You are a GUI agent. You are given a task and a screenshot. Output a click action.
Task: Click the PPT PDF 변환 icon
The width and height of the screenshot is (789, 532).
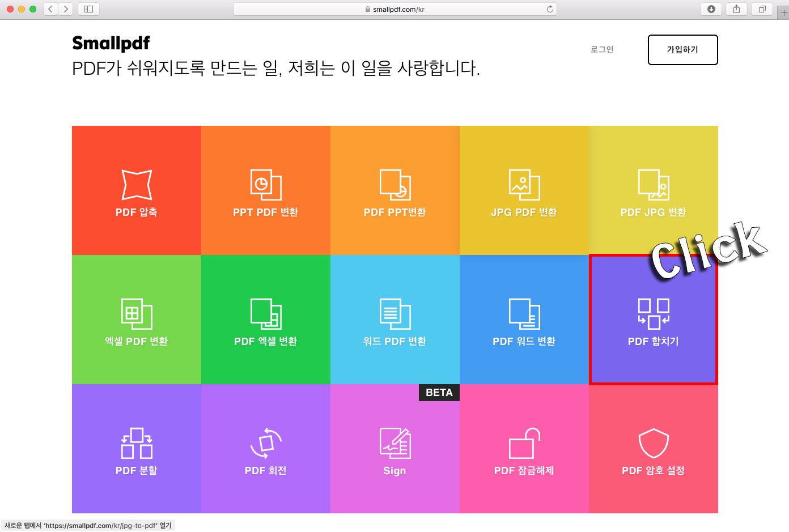pos(266,184)
